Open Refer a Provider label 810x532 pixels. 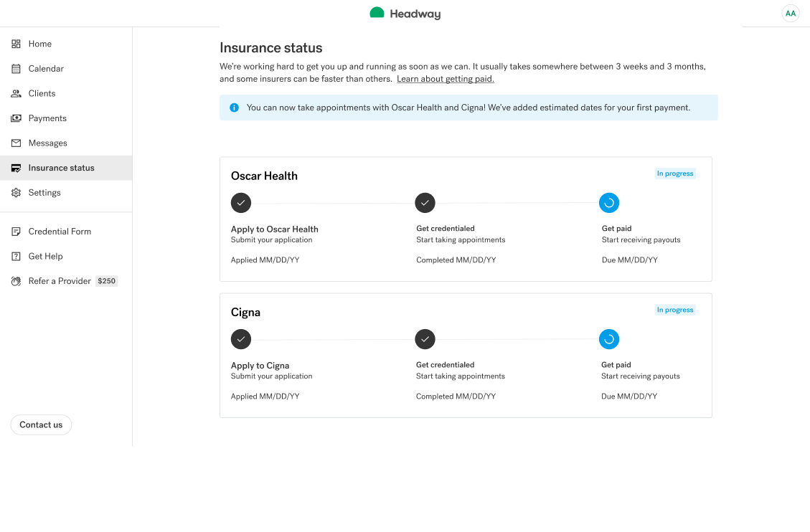point(60,281)
